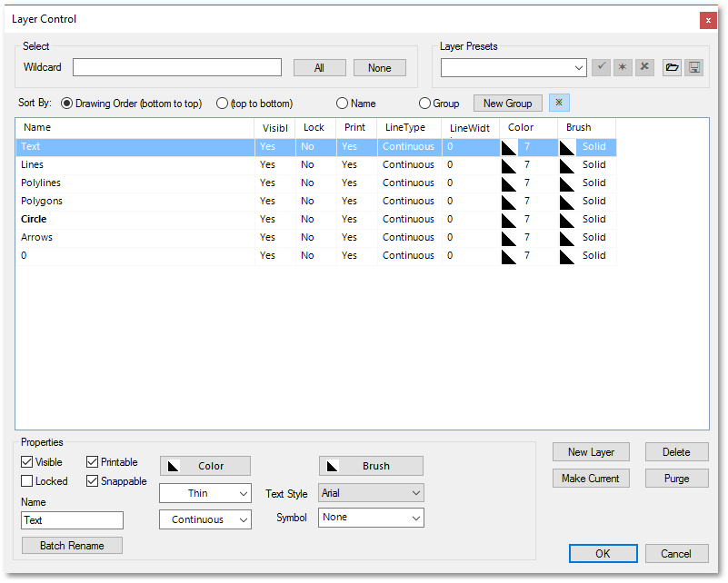Click the color swatch in the Circle row
The width and height of the screenshot is (728, 583).
coord(509,220)
